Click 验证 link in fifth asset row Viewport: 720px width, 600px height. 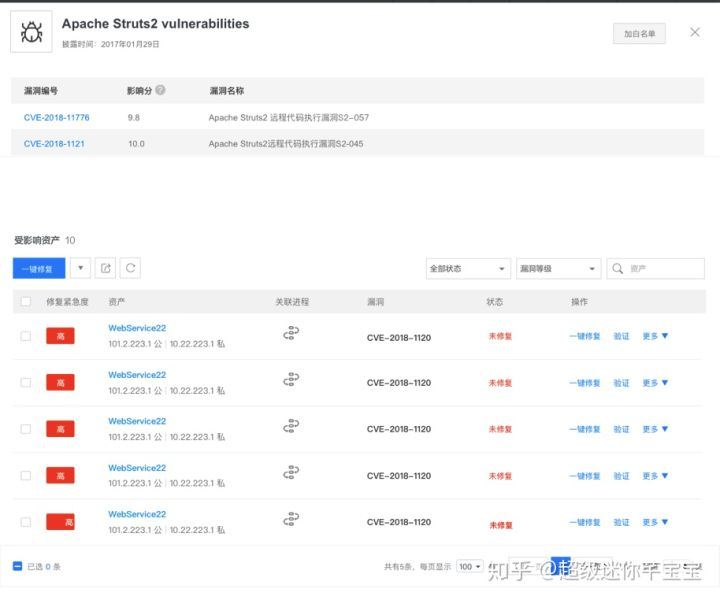point(621,522)
